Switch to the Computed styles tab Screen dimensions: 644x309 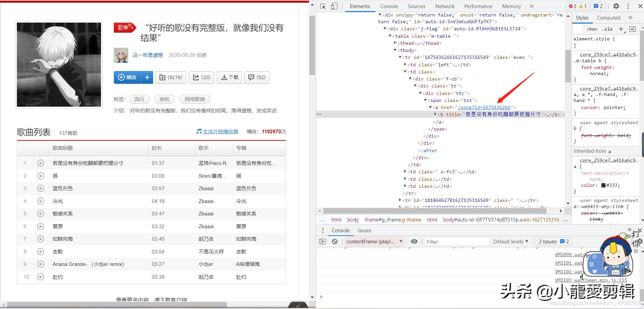[608, 18]
